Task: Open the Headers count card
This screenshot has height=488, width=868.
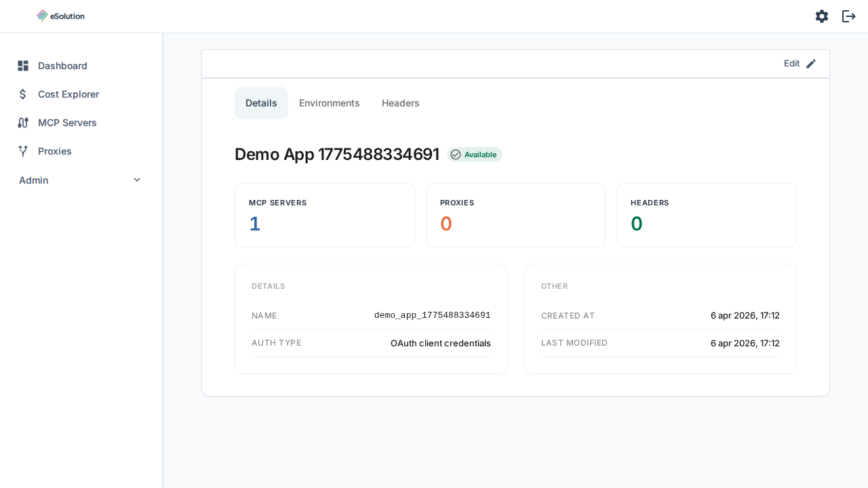Action: coord(707,215)
